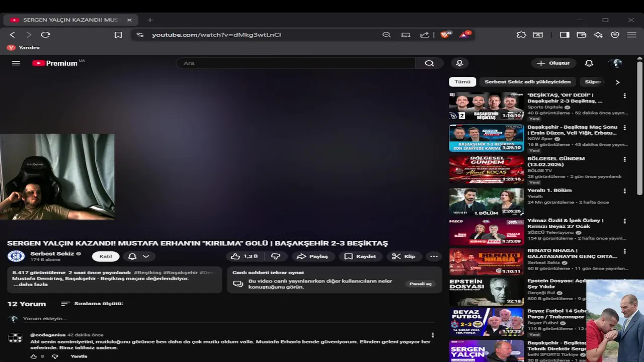This screenshot has width=644, height=362.
Task: Open Brave Shields lion icon
Action: tap(445, 35)
